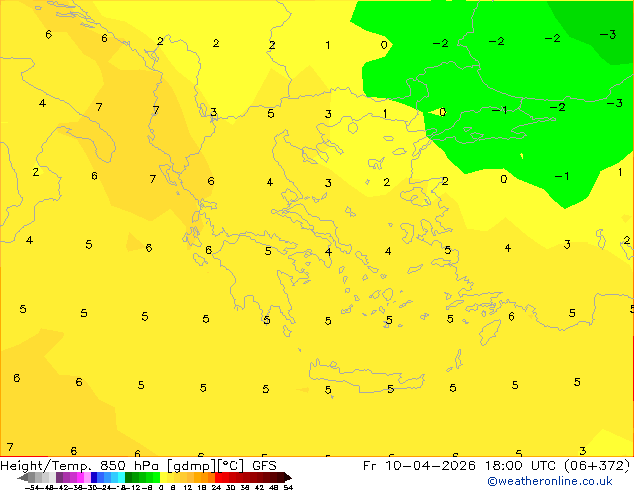
Task: Pick the bright yellow legend swatch
Action: coord(163,477)
